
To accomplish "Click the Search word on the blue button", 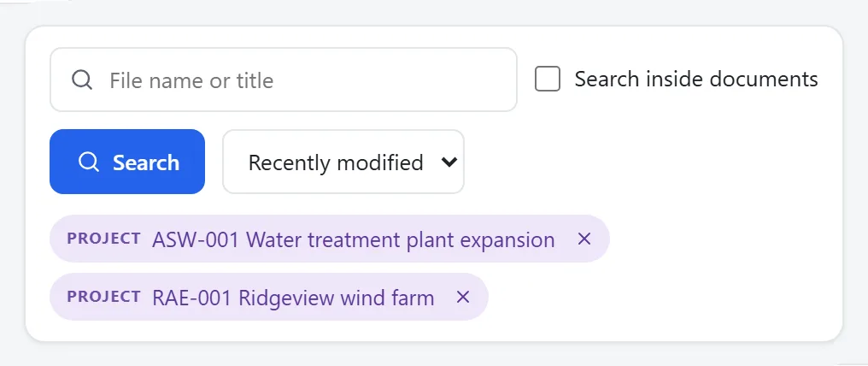I will (x=146, y=162).
